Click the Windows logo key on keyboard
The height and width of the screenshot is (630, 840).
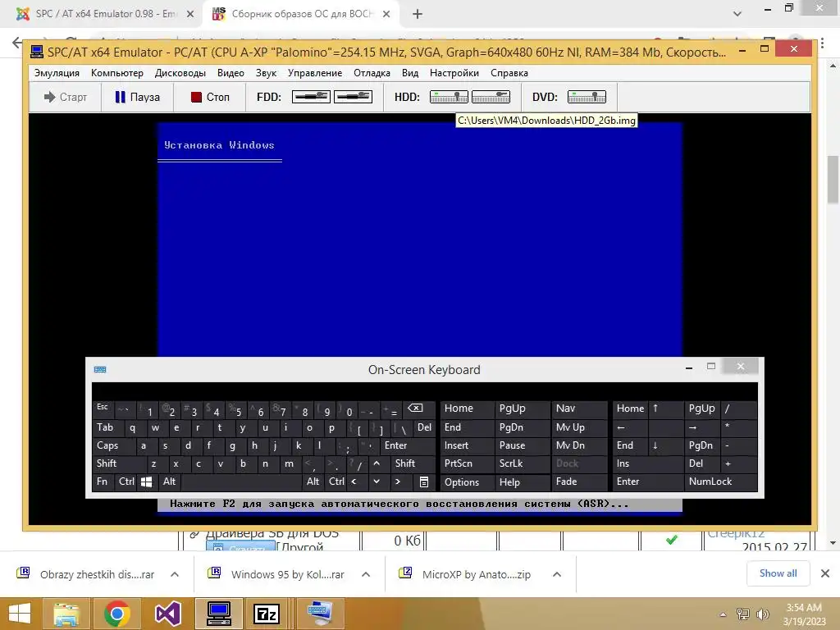tap(146, 482)
